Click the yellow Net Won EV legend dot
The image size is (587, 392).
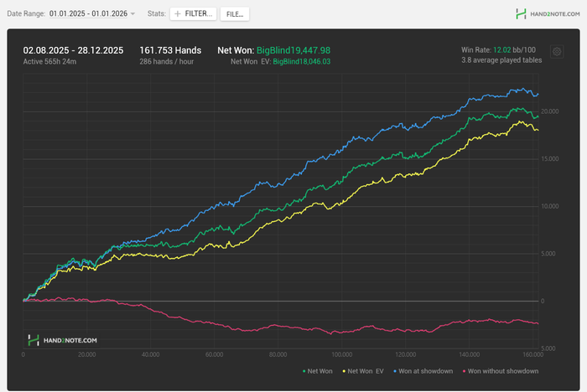344,371
